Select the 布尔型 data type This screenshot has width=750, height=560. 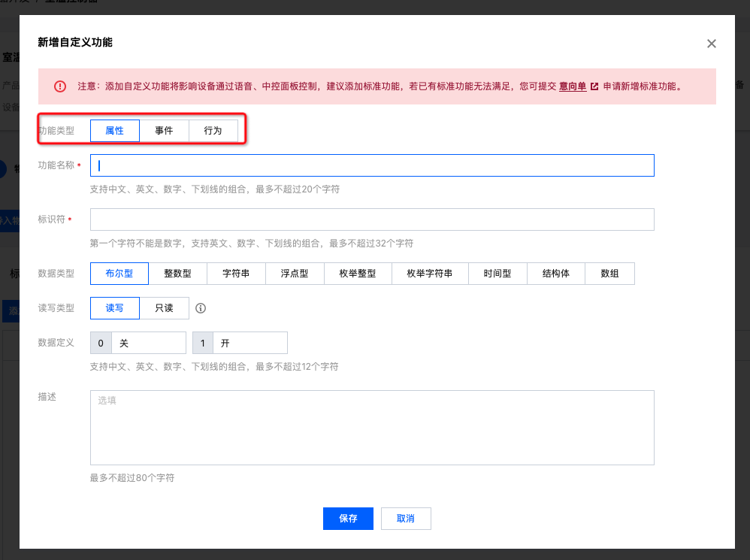[x=119, y=274]
